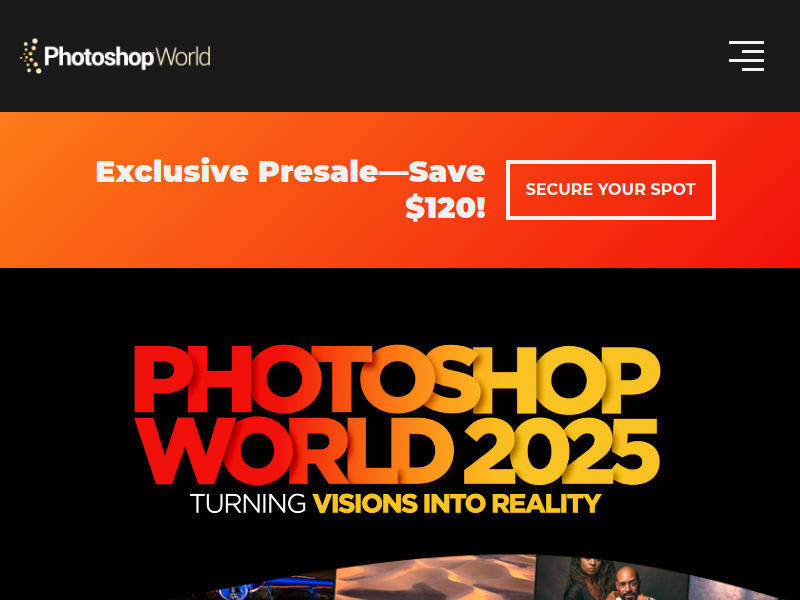Click the yellow 2025 in hero title
This screenshot has height=600, width=800.
(x=561, y=452)
